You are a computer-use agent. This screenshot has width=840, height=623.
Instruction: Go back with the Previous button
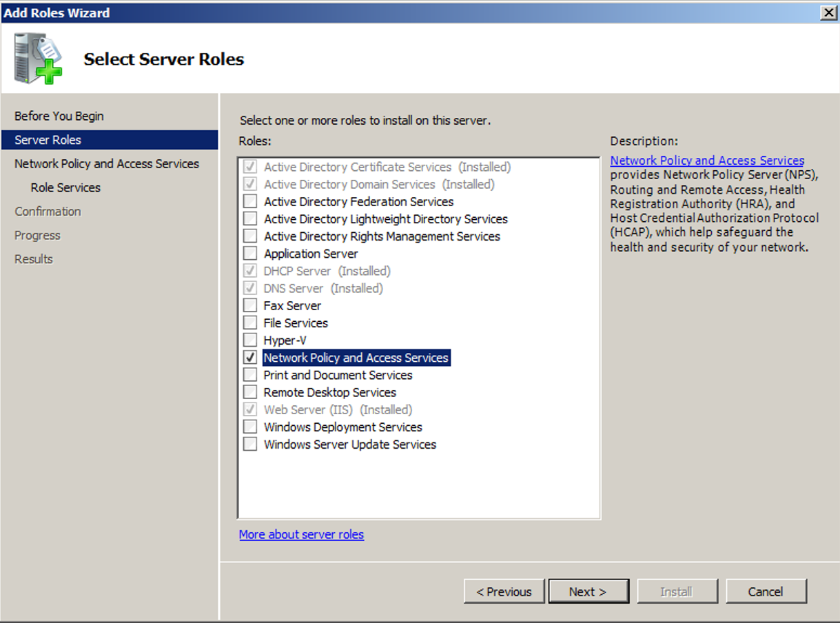(504, 591)
